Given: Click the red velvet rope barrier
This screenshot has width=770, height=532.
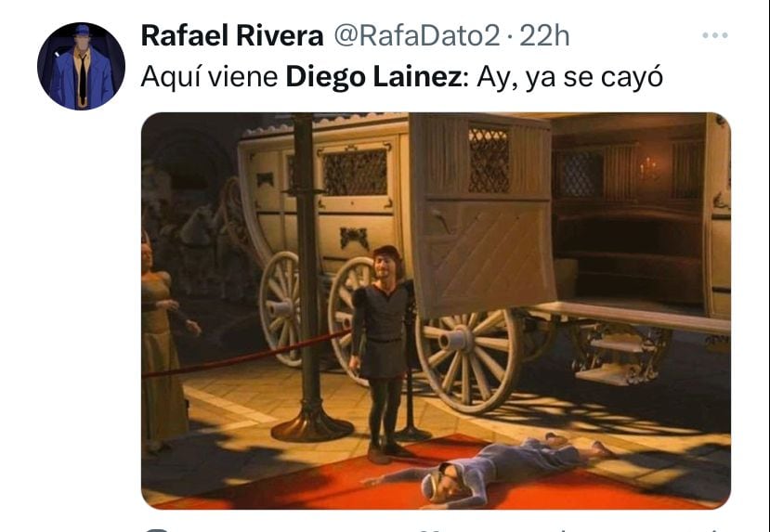Looking at the screenshot, I should click(x=245, y=355).
